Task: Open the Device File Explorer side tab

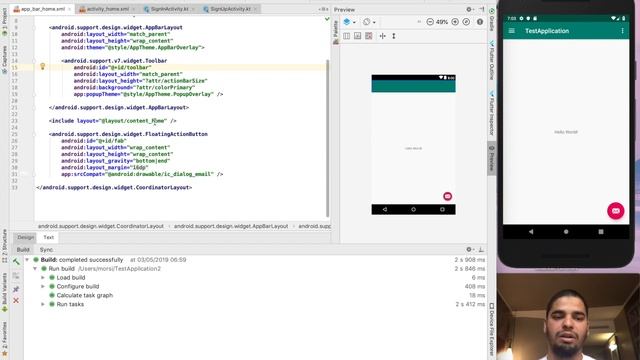Action: [x=492, y=329]
